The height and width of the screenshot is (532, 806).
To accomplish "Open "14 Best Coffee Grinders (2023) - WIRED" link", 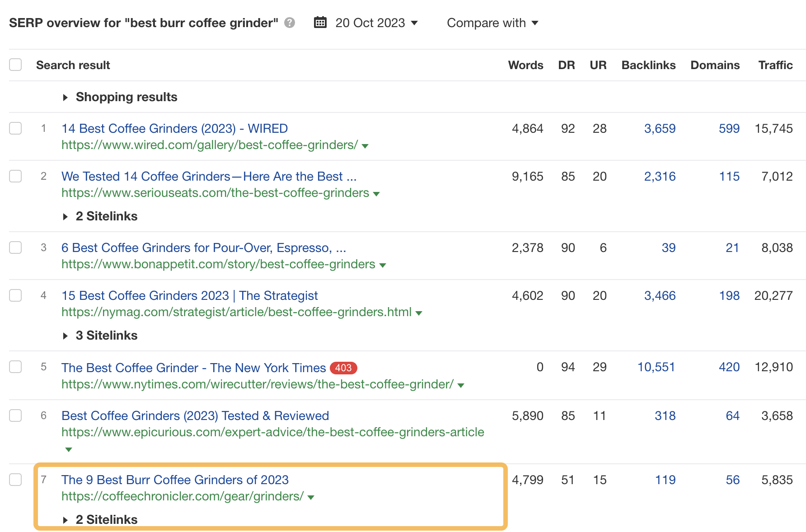I will coord(175,128).
